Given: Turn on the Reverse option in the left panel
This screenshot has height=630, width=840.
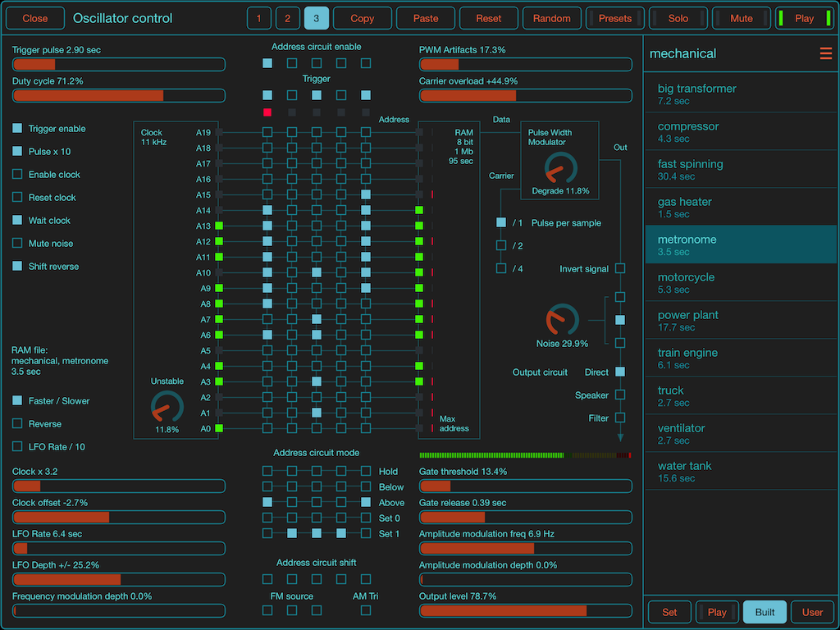Looking at the screenshot, I should [19, 423].
